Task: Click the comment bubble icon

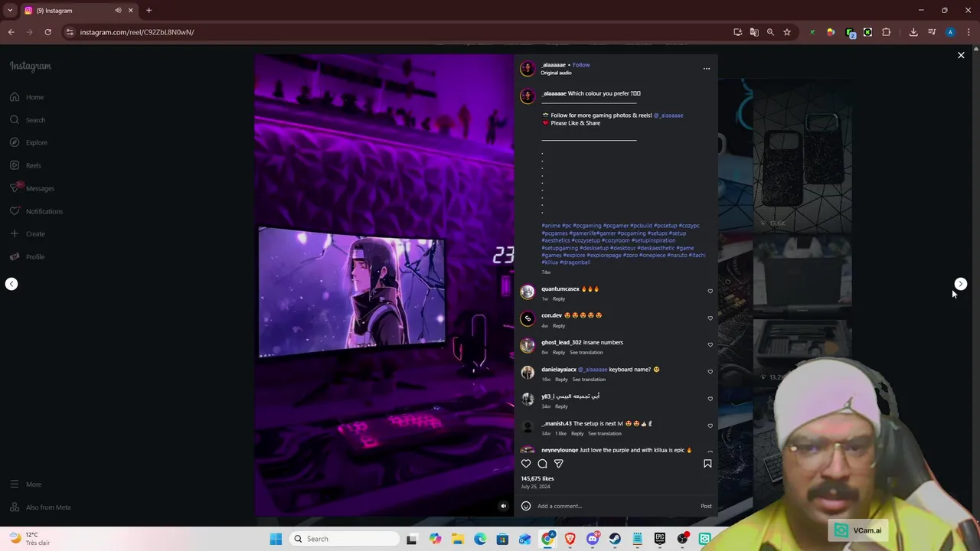Action: 542,464
